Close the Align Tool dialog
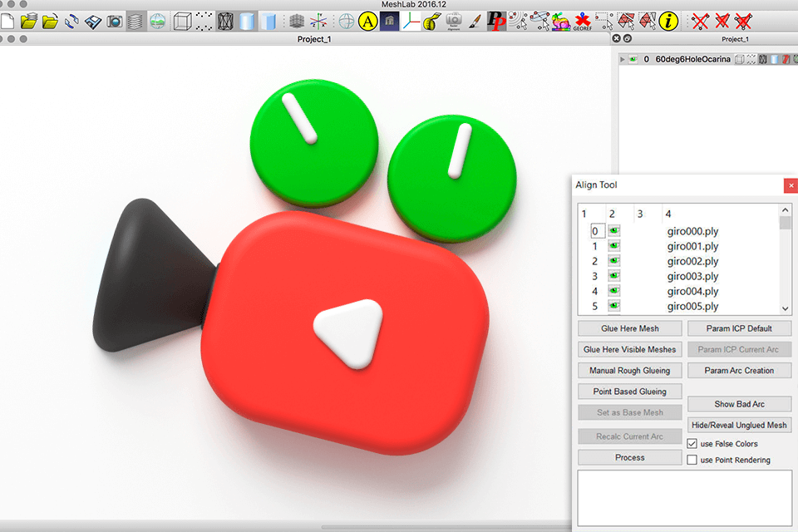The height and width of the screenshot is (532, 798). pyautogui.click(x=790, y=185)
